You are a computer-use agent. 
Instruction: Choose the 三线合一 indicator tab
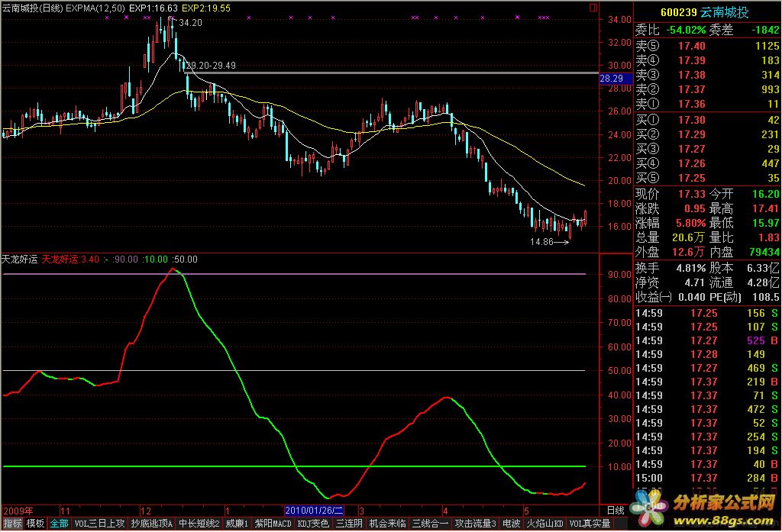click(430, 523)
